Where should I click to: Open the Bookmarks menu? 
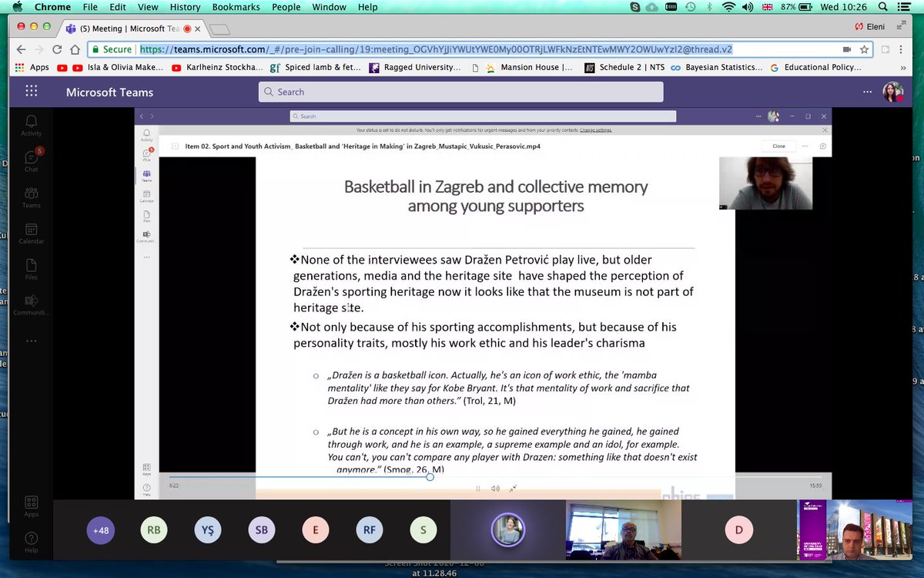236,7
